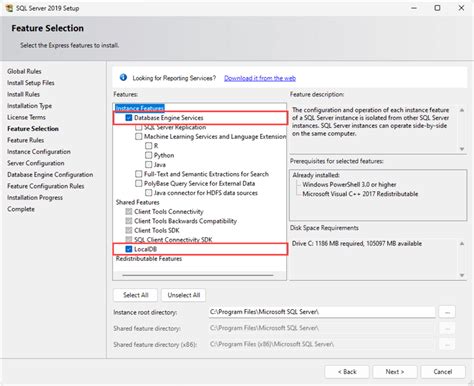Open the License Terms step
474x386 pixels.
pos(26,117)
